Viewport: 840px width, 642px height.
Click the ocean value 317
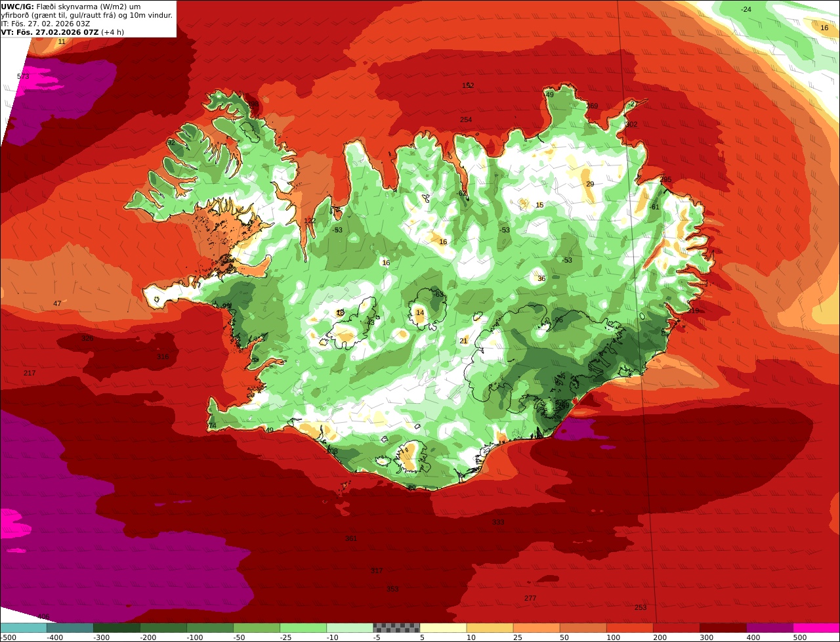pyautogui.click(x=376, y=570)
